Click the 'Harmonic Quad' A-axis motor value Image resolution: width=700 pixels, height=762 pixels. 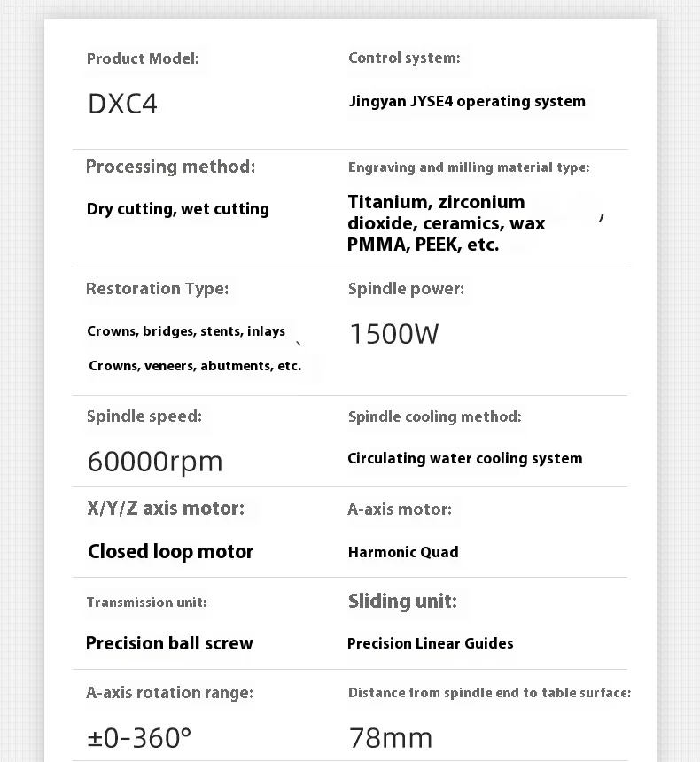pos(403,552)
